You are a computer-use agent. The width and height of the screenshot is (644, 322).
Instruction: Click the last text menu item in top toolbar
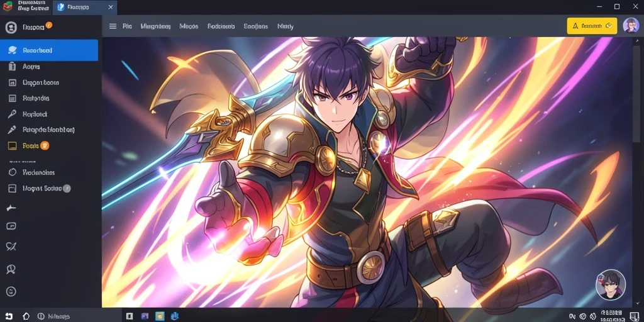(x=286, y=26)
